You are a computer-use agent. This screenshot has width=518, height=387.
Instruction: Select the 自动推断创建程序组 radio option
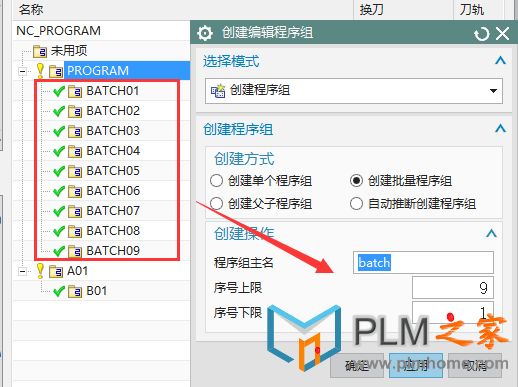[x=356, y=203]
